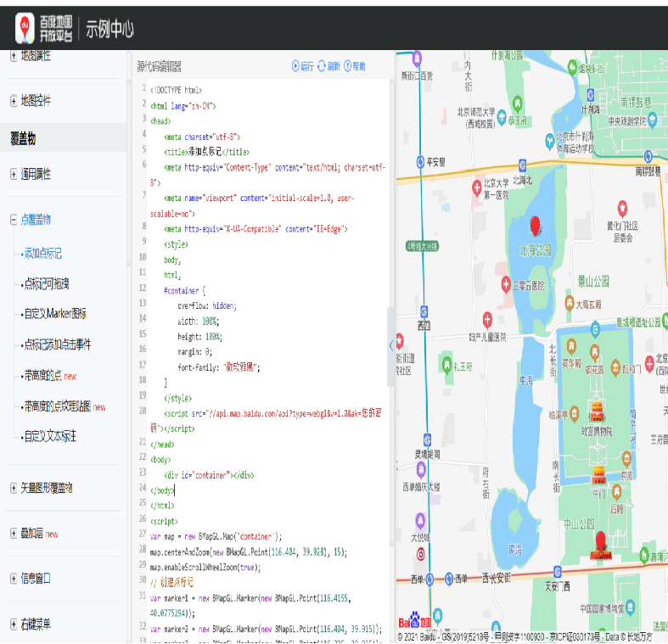Expand the 地图控件 section
This screenshot has height=644, width=668.
click(14, 101)
